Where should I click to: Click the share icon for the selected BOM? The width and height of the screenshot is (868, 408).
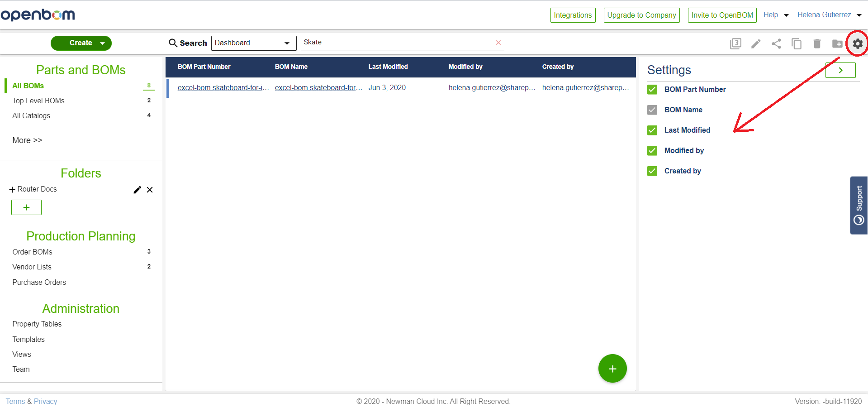[777, 43]
